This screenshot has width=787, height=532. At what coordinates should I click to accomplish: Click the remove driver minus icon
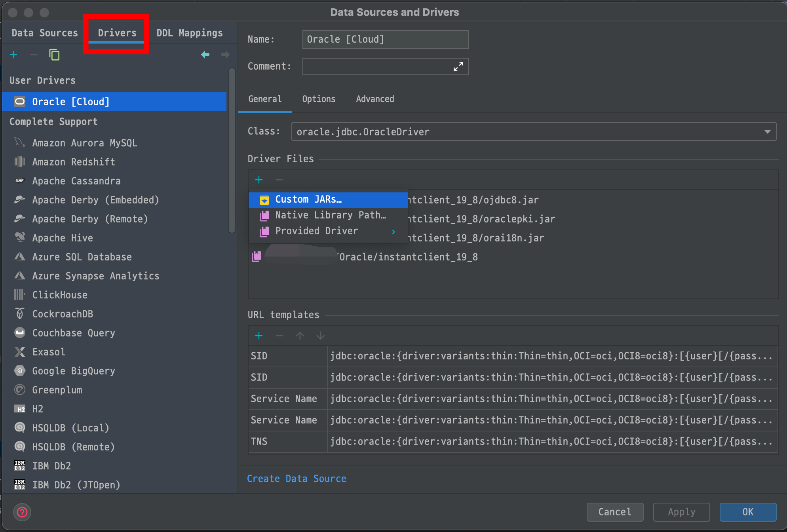tap(34, 55)
